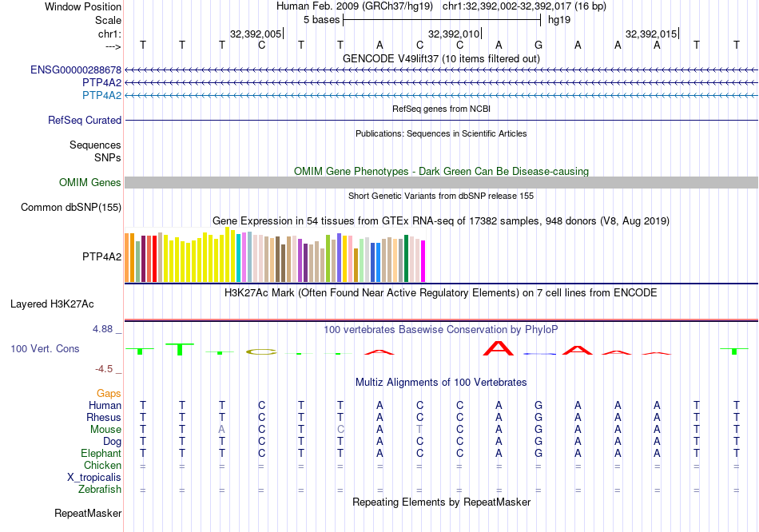759x532 pixels.
Task: Click the Sequences publications track label
Action: pos(95,145)
